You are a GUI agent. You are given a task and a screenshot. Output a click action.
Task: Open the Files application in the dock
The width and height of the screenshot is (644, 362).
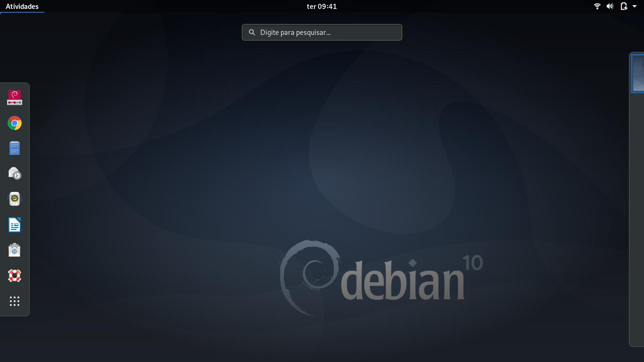click(14, 148)
